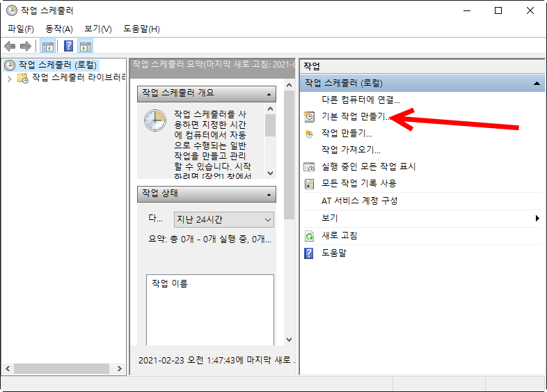The image size is (547, 392).
Task: Click the 실행 중인 모든 작업 표시 icon
Action: [309, 167]
